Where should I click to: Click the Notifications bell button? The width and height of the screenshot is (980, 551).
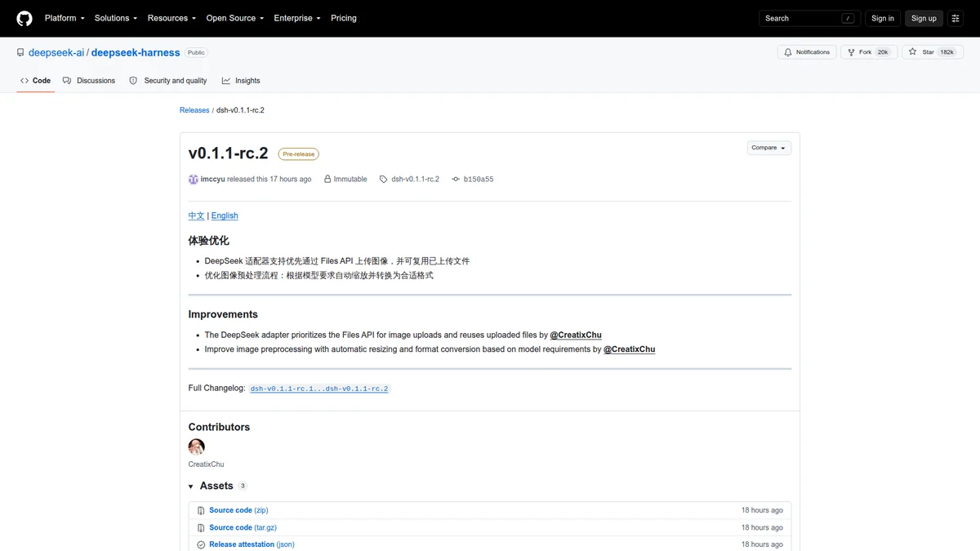click(806, 52)
